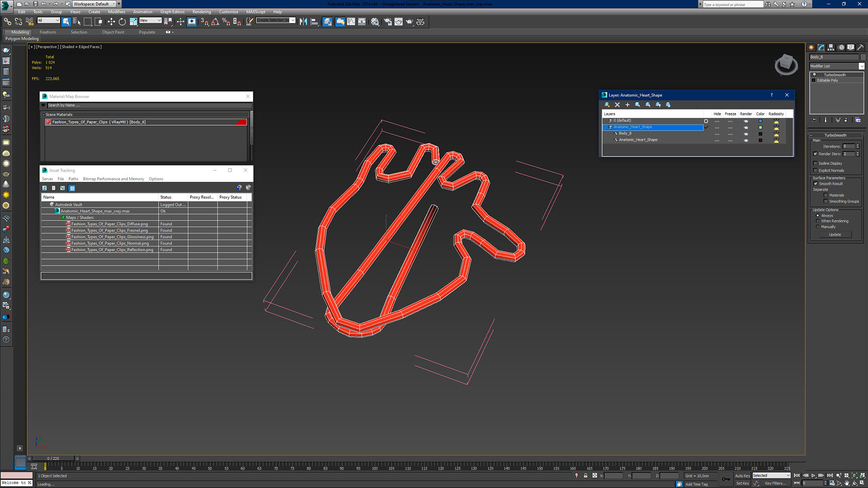Open the Utilities hammer panel tab
This screenshot has width=868, height=488.
click(860, 47)
